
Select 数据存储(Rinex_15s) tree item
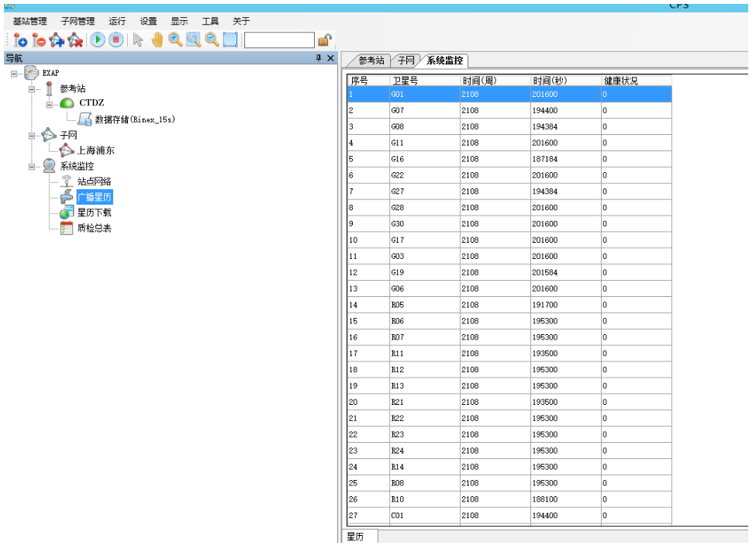tap(134, 119)
